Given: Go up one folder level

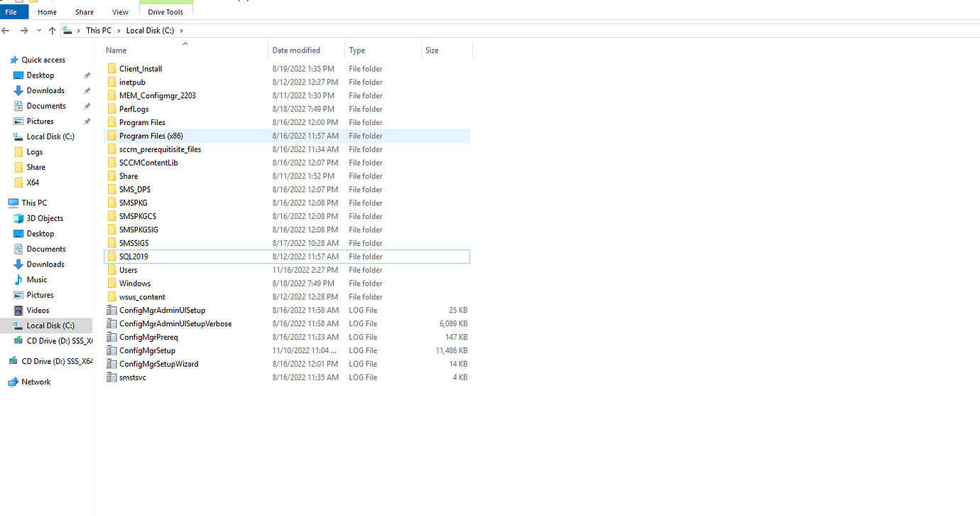Looking at the screenshot, I should [52, 30].
